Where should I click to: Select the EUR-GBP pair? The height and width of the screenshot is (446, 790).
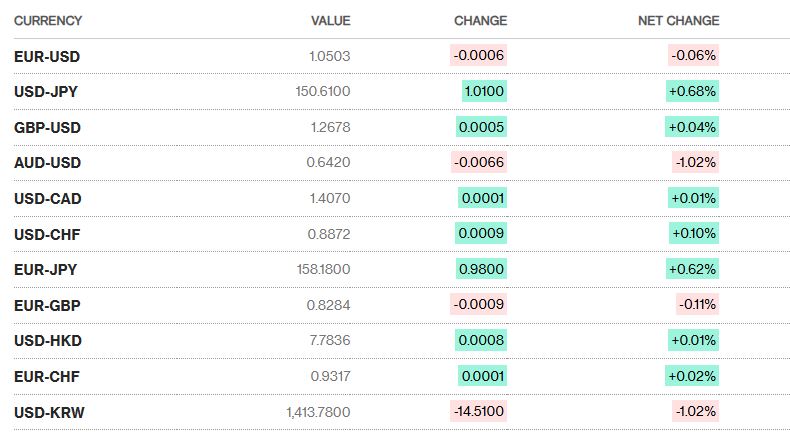[47, 305]
